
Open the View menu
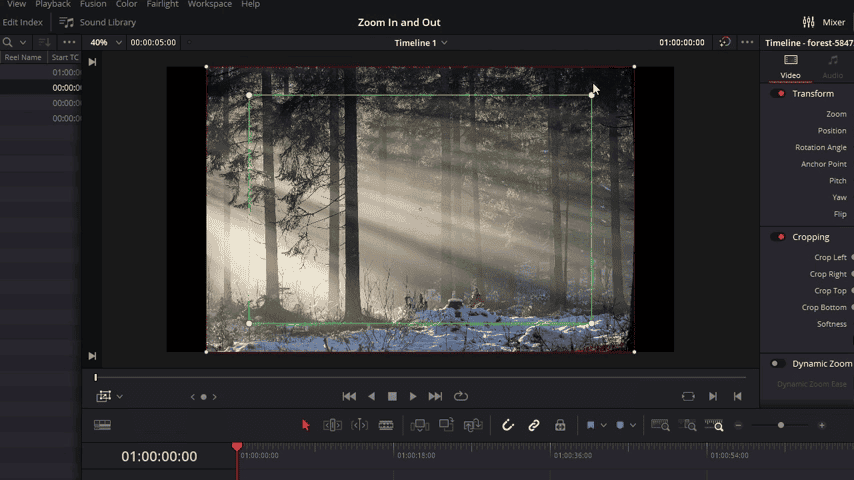(x=16, y=4)
